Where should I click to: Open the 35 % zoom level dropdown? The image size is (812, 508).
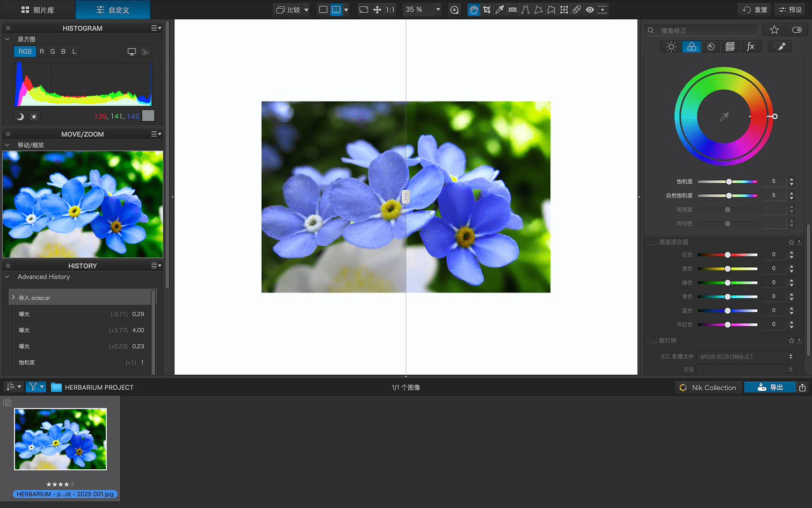438,10
